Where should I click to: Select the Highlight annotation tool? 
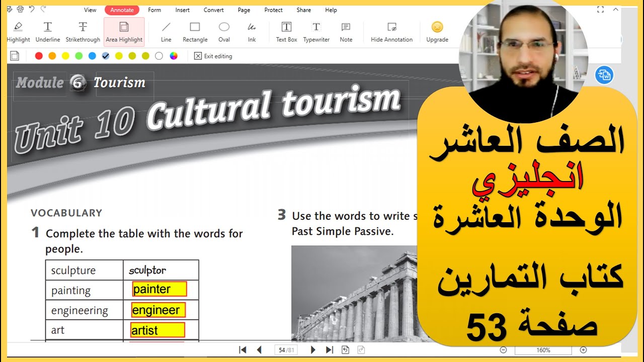19,32
